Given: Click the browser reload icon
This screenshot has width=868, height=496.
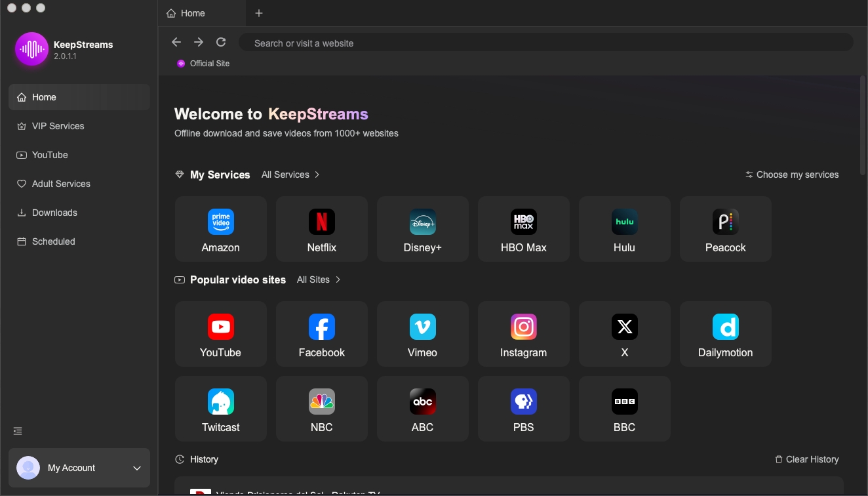Looking at the screenshot, I should pyautogui.click(x=221, y=42).
